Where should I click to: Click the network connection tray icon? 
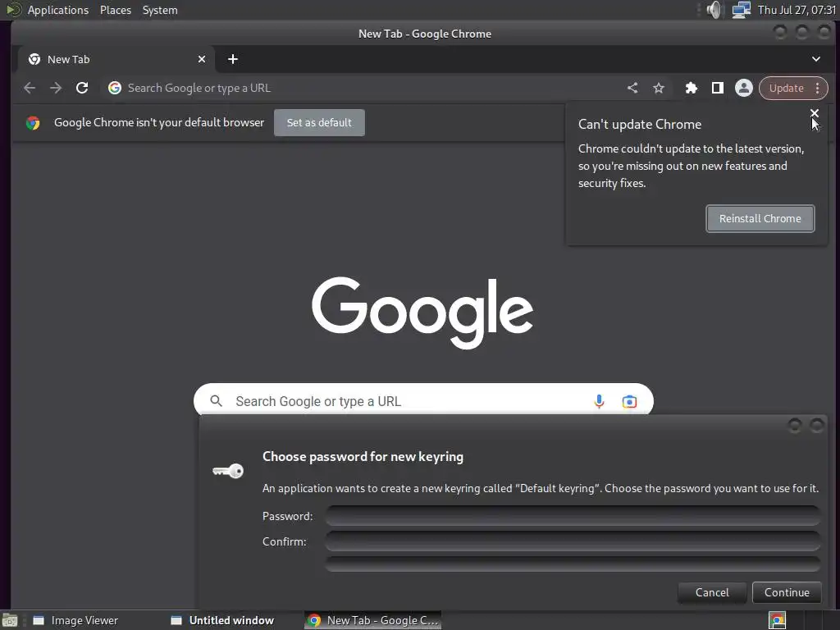[742, 10]
